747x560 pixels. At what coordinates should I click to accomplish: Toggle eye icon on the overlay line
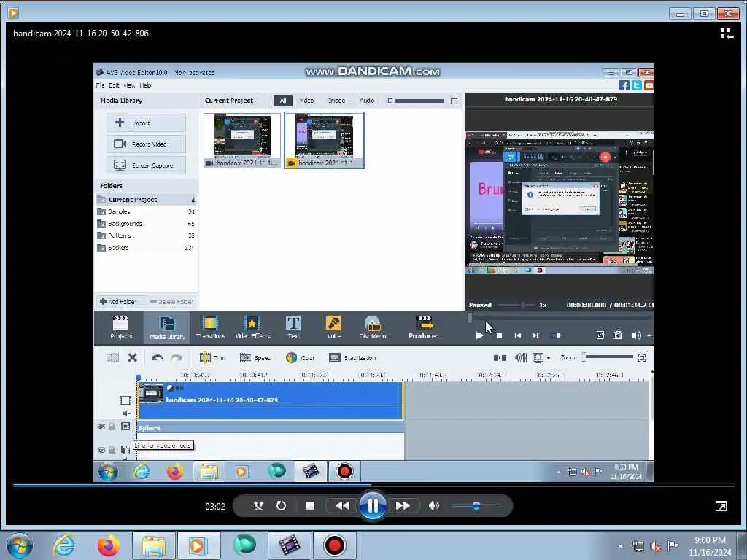pyautogui.click(x=101, y=449)
